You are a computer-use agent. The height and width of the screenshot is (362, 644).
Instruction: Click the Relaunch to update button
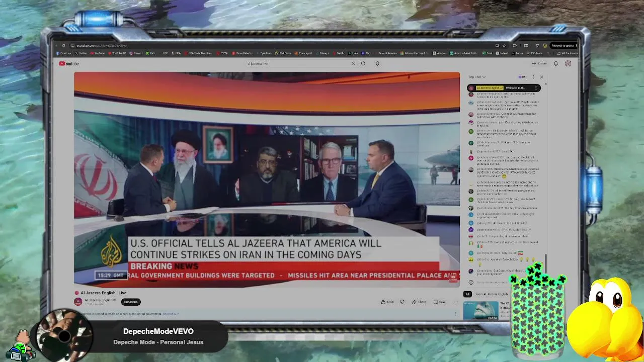click(564, 46)
